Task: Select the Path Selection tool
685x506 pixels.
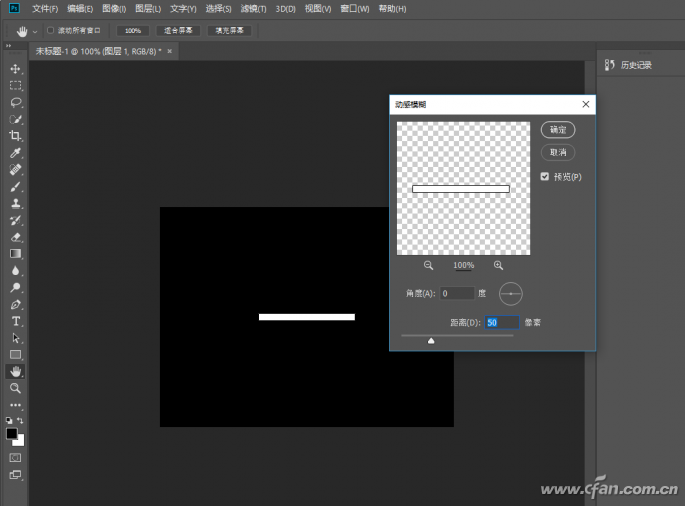Action: coord(15,338)
